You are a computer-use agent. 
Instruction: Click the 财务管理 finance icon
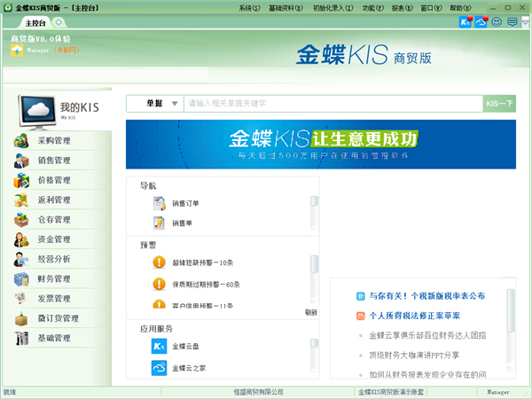click(x=21, y=279)
